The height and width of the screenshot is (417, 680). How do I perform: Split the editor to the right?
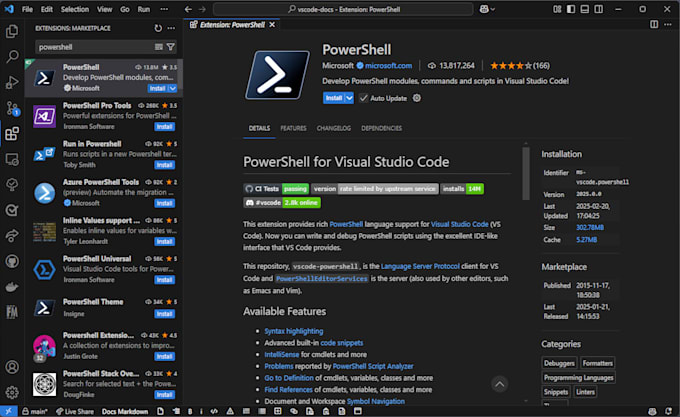tap(654, 25)
